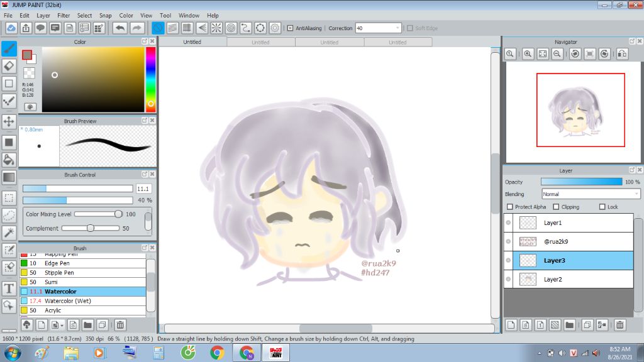Image resolution: width=644 pixels, height=362 pixels.
Task: Select the Watercolor (Wet) brush
Action: pos(82,301)
